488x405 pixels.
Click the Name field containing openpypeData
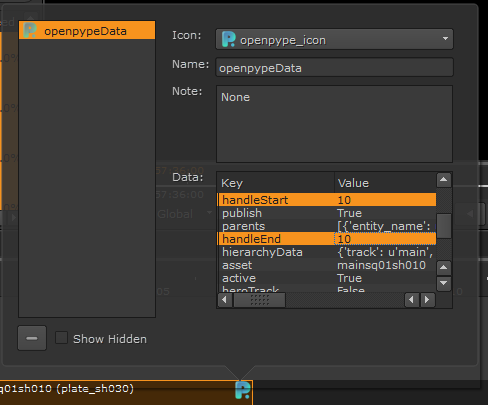[334, 68]
